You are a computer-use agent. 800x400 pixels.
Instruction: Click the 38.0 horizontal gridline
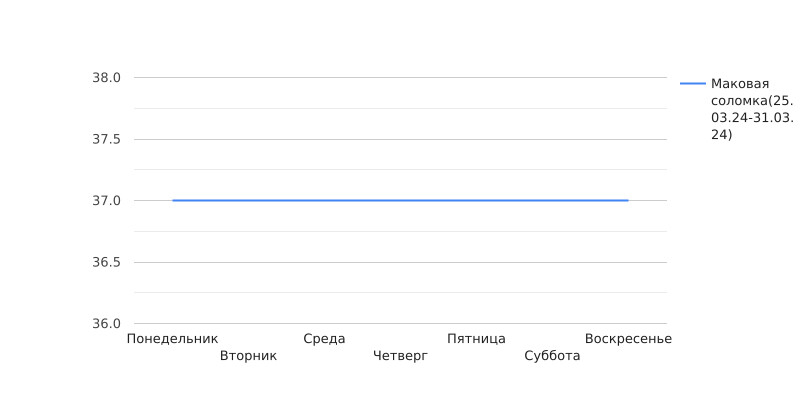tap(401, 78)
